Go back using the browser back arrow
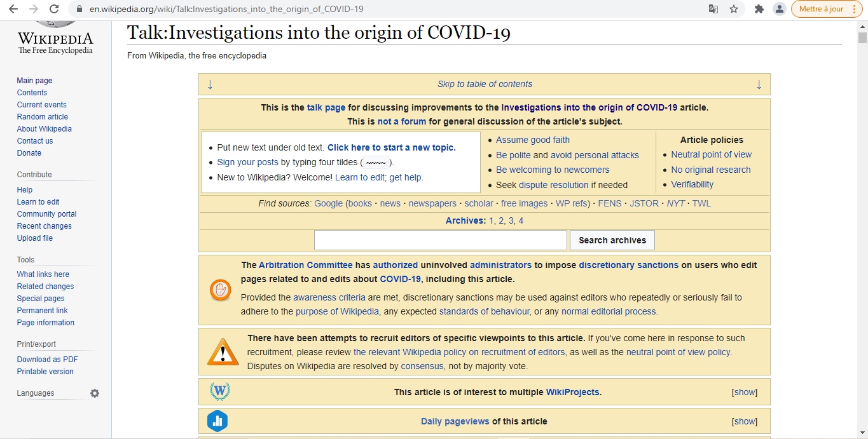The height and width of the screenshot is (439, 868). (x=13, y=10)
